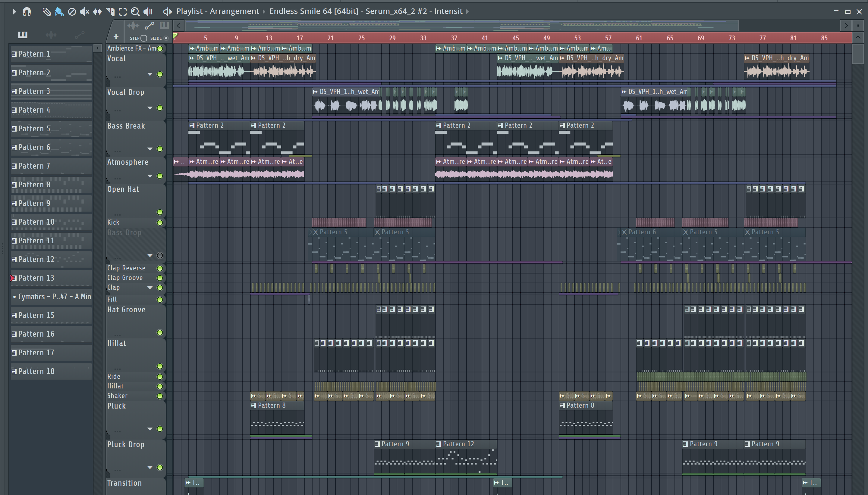Mute the Ambience FX track
The image size is (868, 495).
159,48
